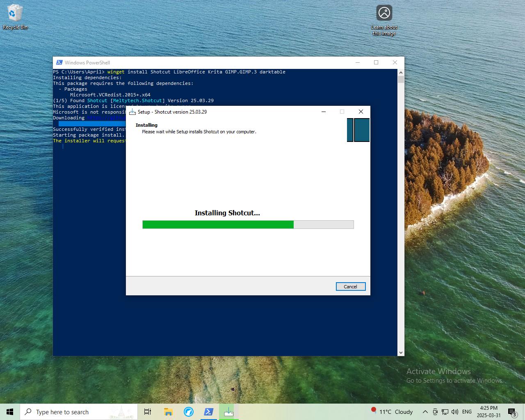The height and width of the screenshot is (420, 525).
Task: Open the network tray icon
Action: 445,412
